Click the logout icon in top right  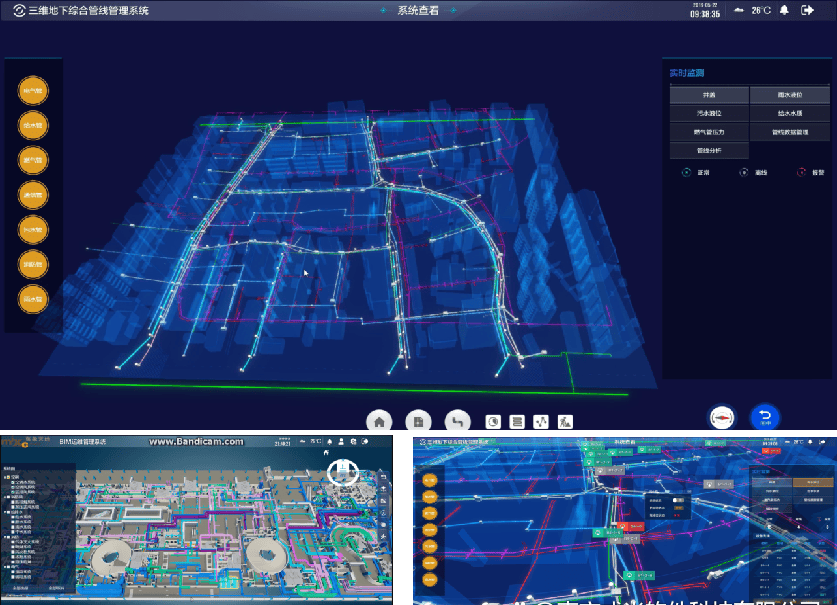[807, 10]
